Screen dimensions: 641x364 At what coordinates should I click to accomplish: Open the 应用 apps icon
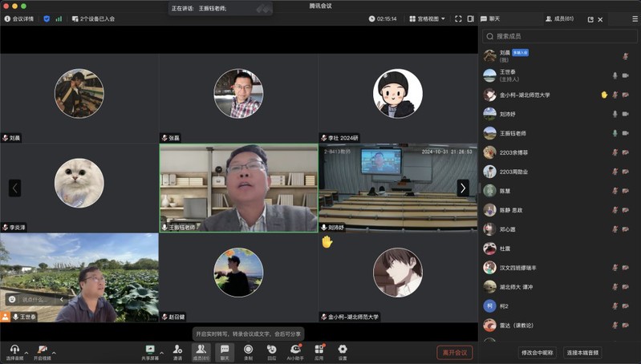click(318, 350)
